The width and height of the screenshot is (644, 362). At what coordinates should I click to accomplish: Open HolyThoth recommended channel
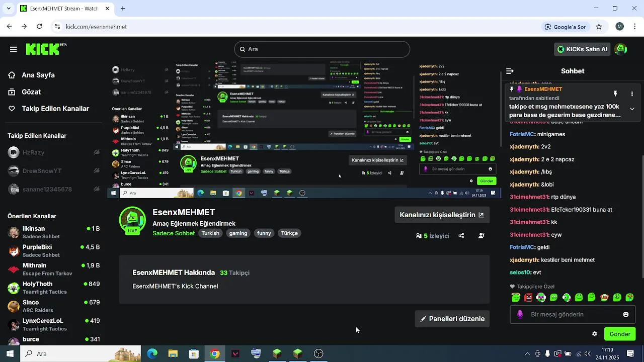[x=54, y=288]
